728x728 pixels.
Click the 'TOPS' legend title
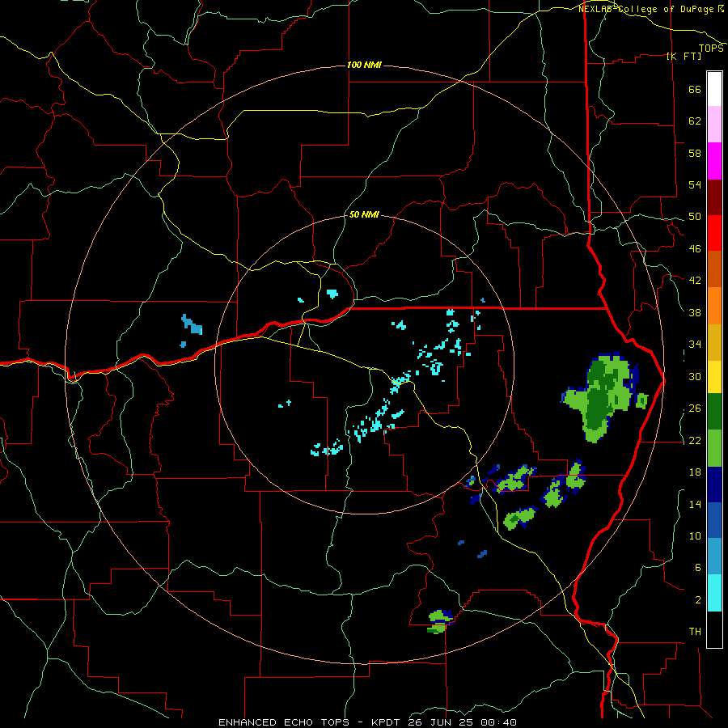tap(711, 49)
